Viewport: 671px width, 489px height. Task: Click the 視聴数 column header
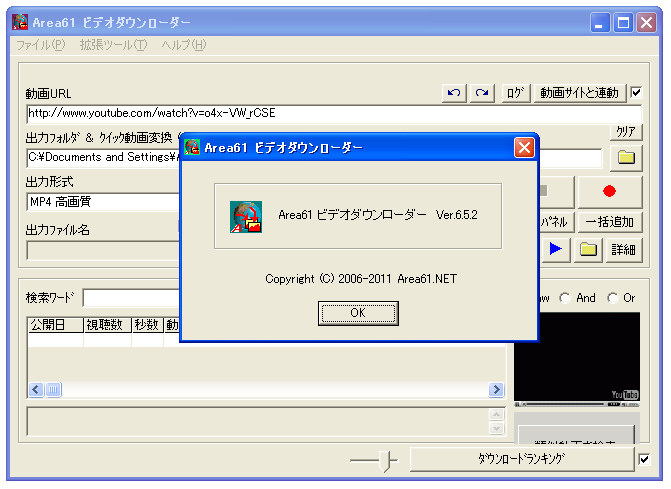[x=107, y=325]
